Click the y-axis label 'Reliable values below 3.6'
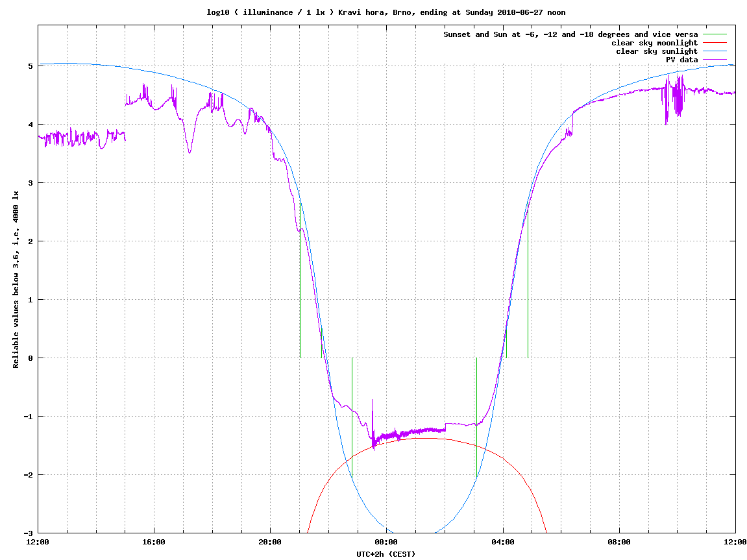Viewport: 747px width, 560px height. (x=16, y=280)
